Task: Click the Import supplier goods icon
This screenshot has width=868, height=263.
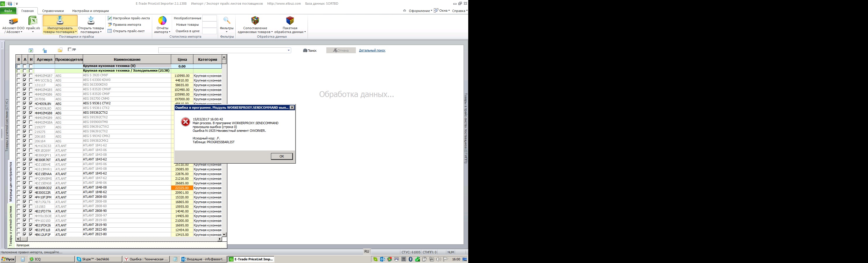Action: [x=60, y=20]
